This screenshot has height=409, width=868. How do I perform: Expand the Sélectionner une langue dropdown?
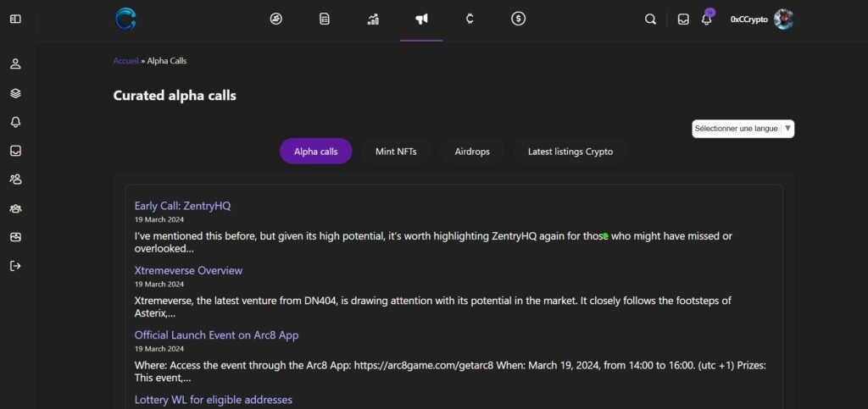click(743, 129)
